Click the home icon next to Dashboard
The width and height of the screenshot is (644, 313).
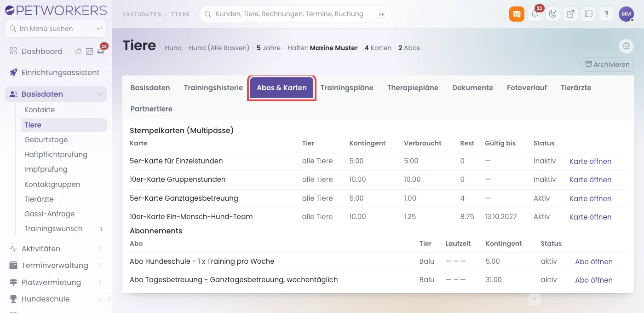click(79, 52)
